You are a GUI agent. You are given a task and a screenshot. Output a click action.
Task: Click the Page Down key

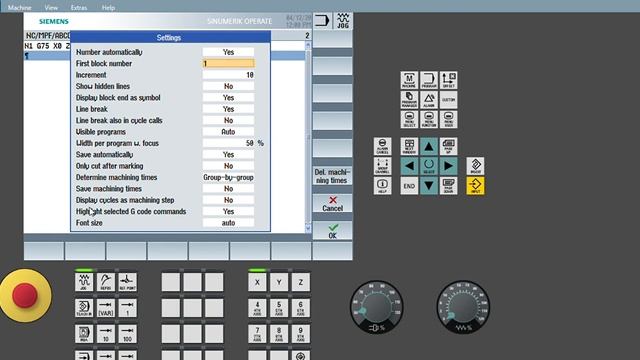point(449,186)
